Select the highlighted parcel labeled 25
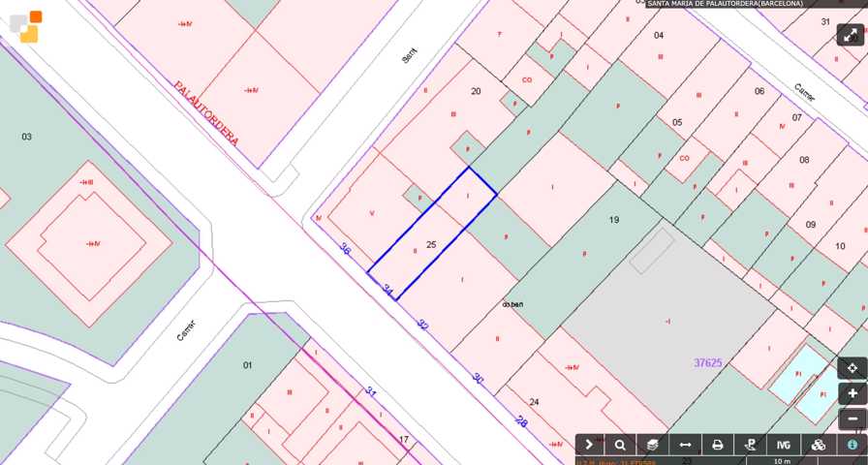868x465 pixels. coord(431,245)
